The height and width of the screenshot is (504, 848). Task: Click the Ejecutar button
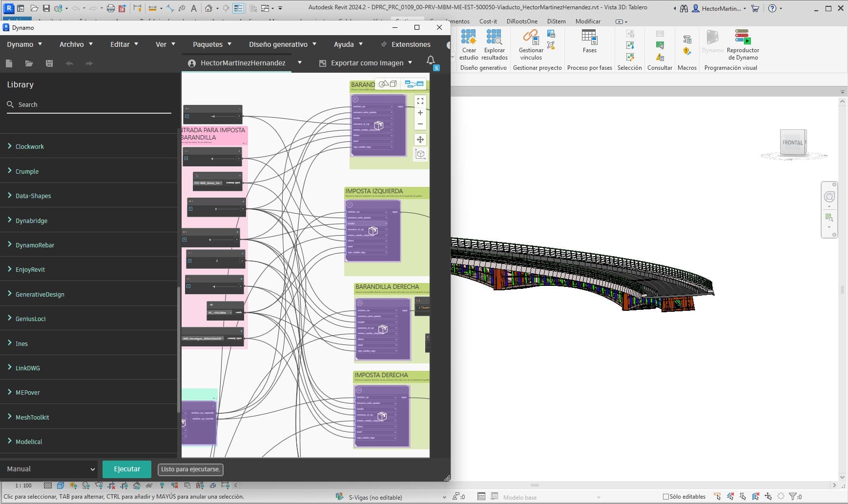[127, 469]
